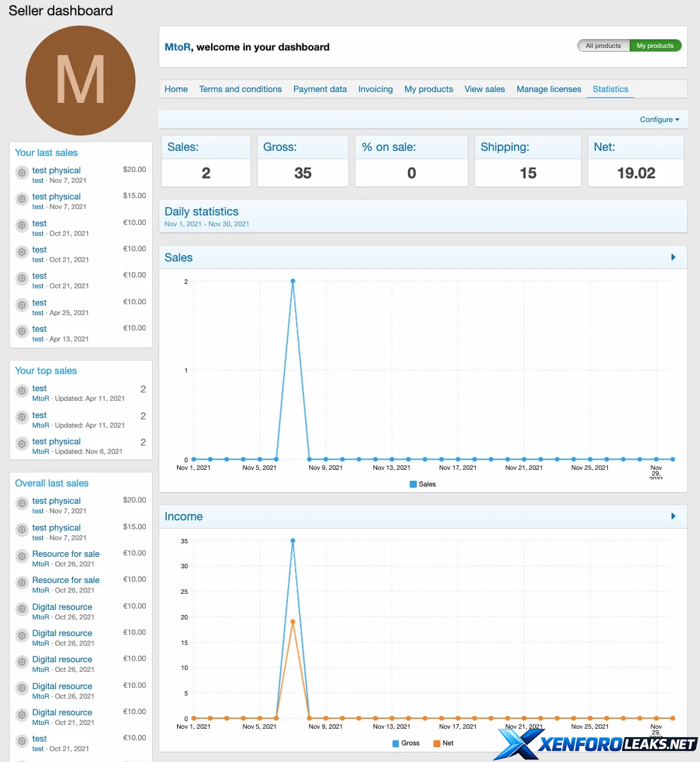Click gear icon for Apr 13, 2021 test sale

22,331
